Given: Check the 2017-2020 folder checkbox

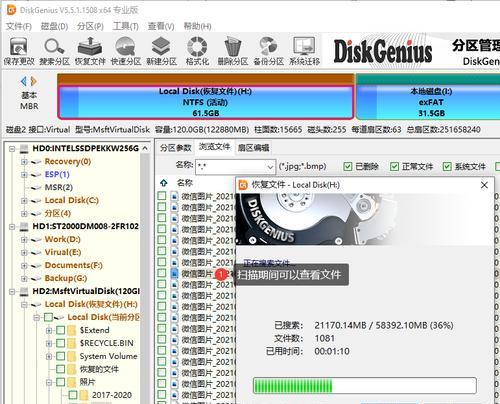Looking at the screenshot, I should tap(73, 395).
